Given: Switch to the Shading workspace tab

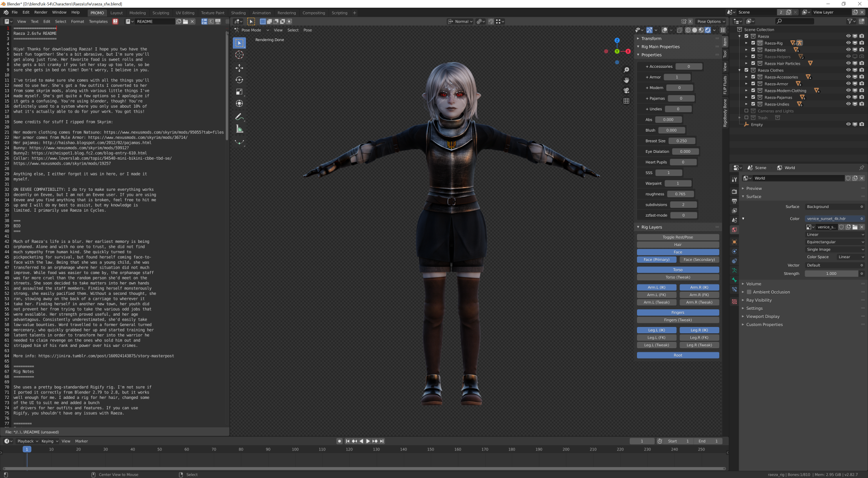Looking at the screenshot, I should pyautogui.click(x=238, y=13).
